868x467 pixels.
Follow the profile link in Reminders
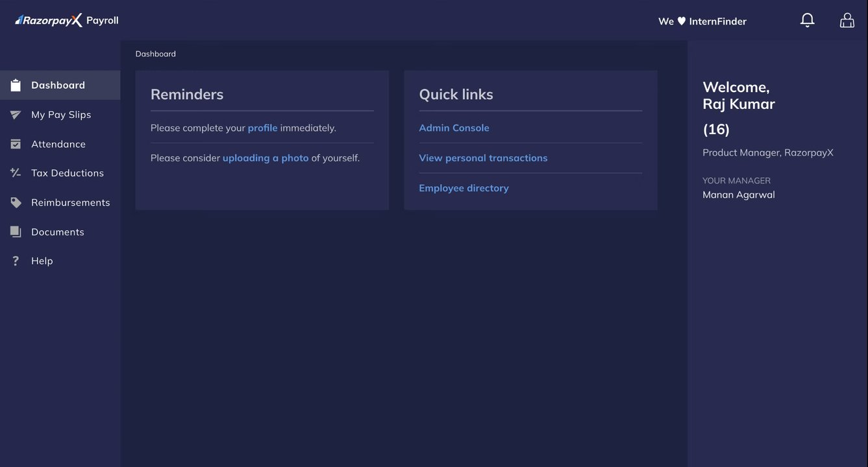(x=262, y=128)
